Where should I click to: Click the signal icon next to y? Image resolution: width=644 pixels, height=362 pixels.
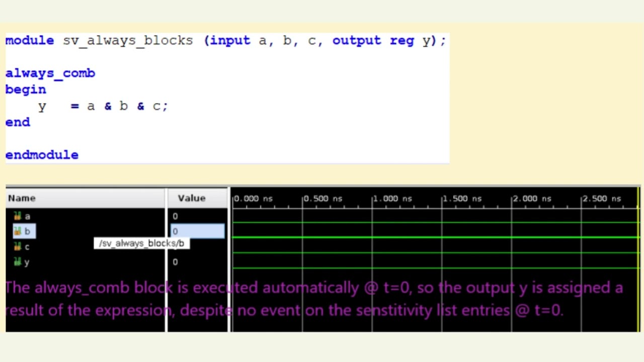[x=18, y=261]
